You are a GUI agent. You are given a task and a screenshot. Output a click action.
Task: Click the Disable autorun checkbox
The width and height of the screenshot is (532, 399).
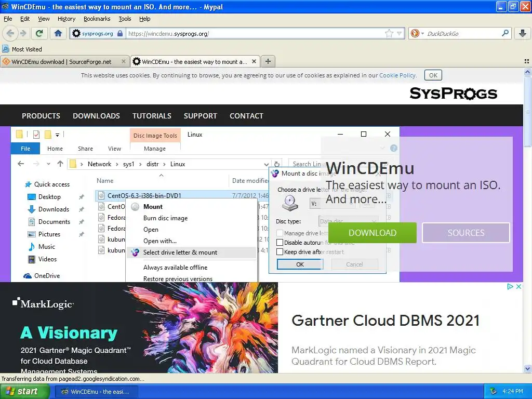[x=280, y=243]
